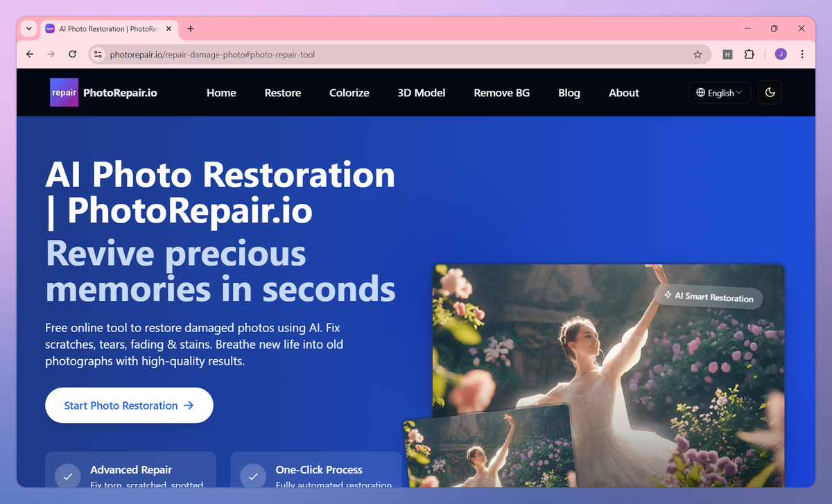Viewport: 832px width, 504px height.
Task: Click the AI Photo Restoration main heading
Action: (220, 193)
